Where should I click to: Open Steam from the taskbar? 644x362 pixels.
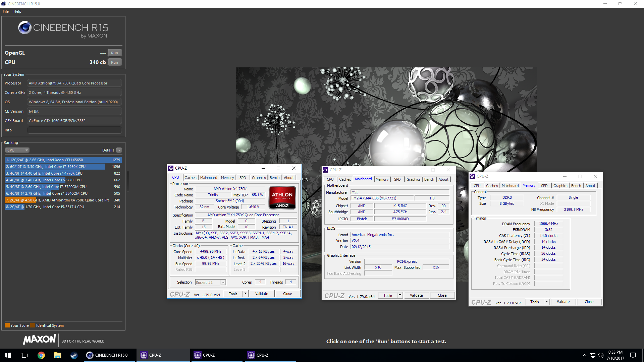[74, 355]
